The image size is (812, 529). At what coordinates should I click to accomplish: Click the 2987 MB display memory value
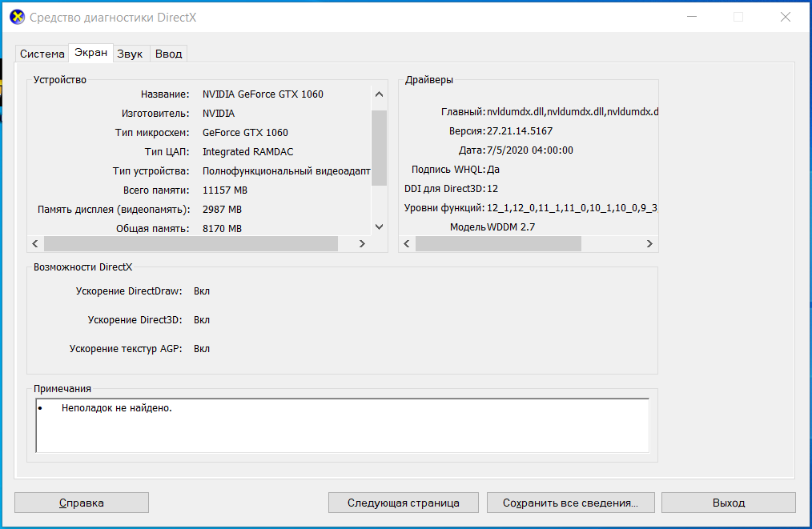pos(222,209)
